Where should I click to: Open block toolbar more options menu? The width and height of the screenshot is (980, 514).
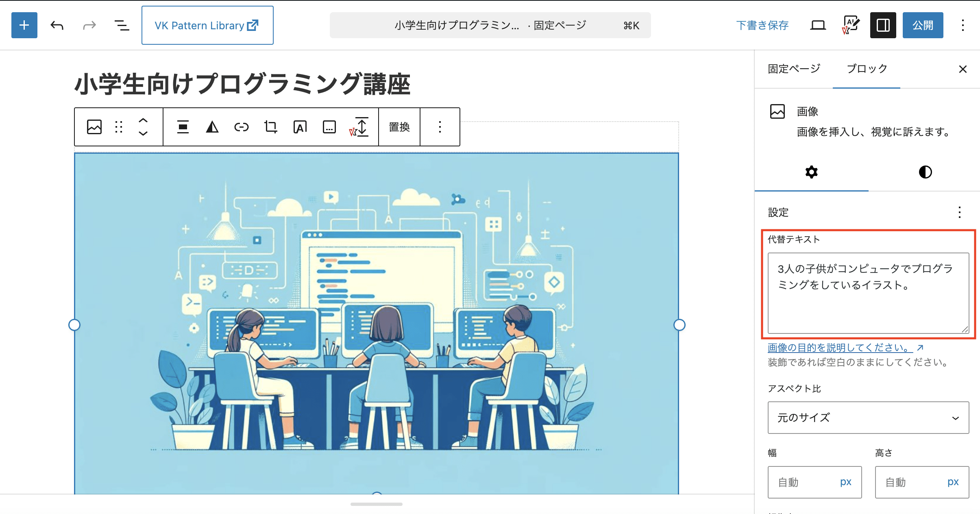[x=440, y=127]
